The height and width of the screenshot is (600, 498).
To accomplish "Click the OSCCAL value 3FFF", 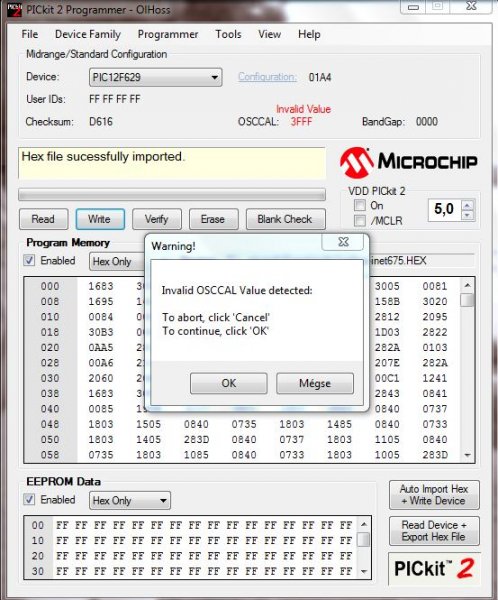I will (301, 122).
